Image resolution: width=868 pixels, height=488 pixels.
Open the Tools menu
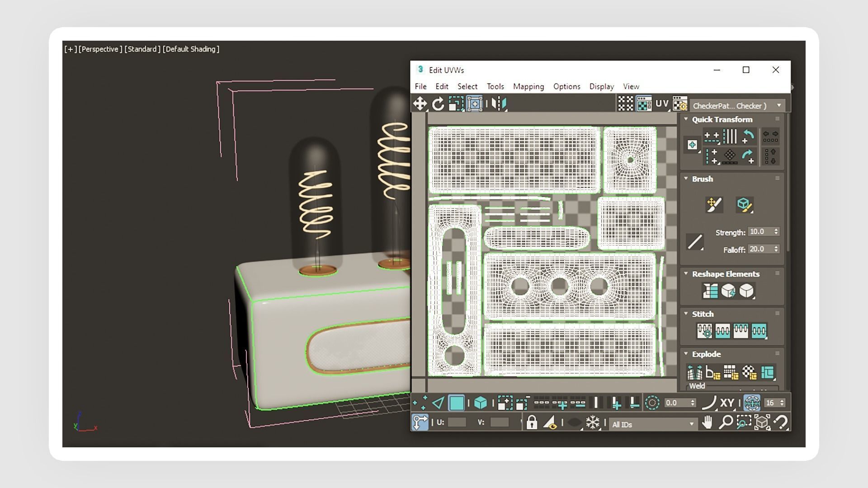[495, 86]
